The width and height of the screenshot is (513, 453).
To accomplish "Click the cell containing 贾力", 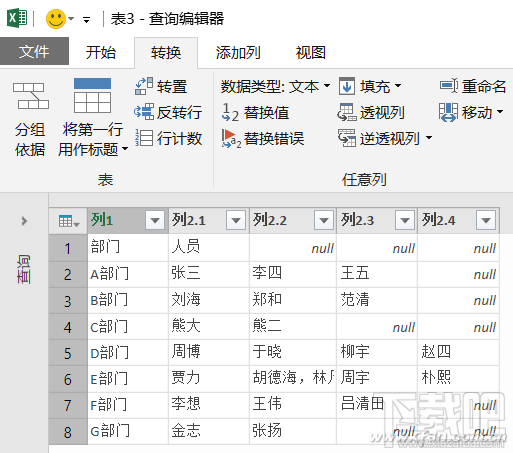I will click(209, 379).
